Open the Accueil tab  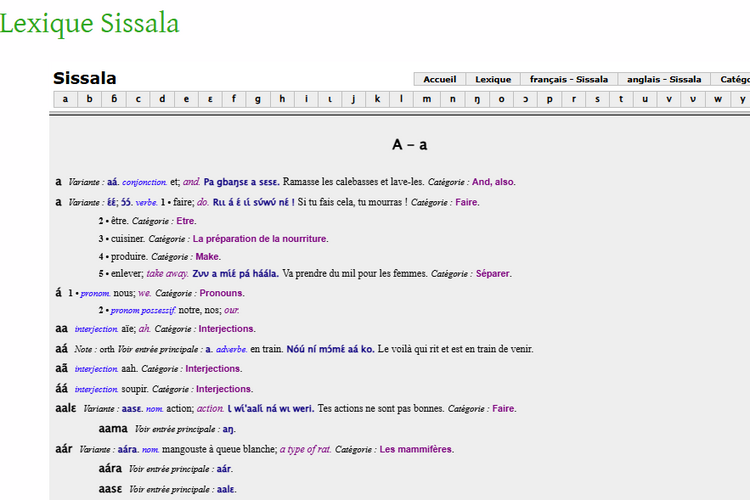click(x=439, y=79)
